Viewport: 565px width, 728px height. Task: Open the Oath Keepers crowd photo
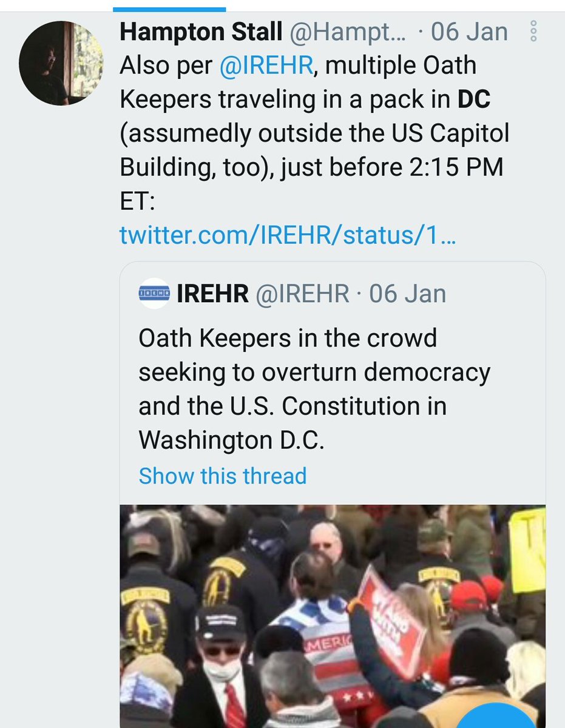tap(332, 616)
